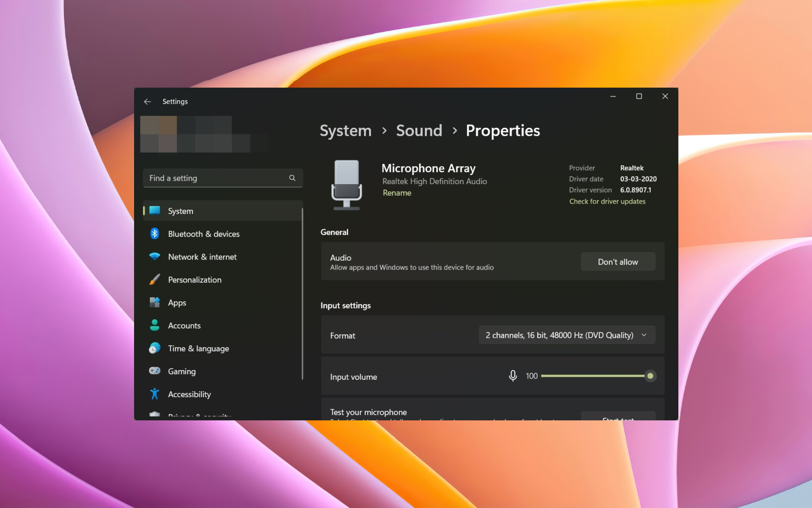The height and width of the screenshot is (508, 812).
Task: Open Accounts settings
Action: (x=223, y=325)
